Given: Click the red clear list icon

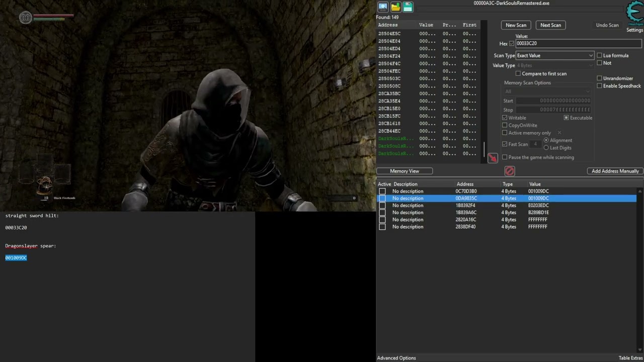Looking at the screenshot, I should [510, 171].
